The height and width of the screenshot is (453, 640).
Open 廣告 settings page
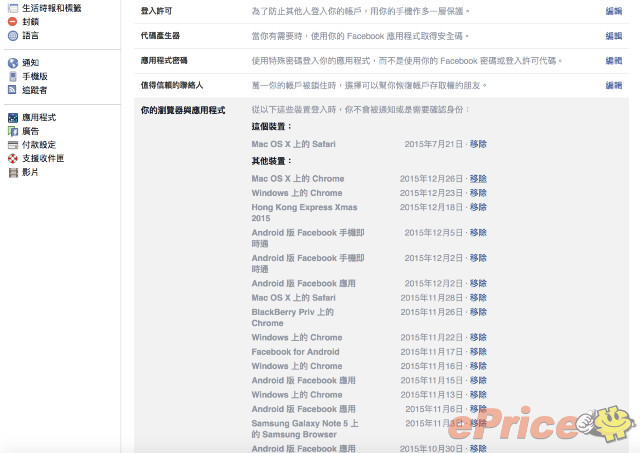31,131
